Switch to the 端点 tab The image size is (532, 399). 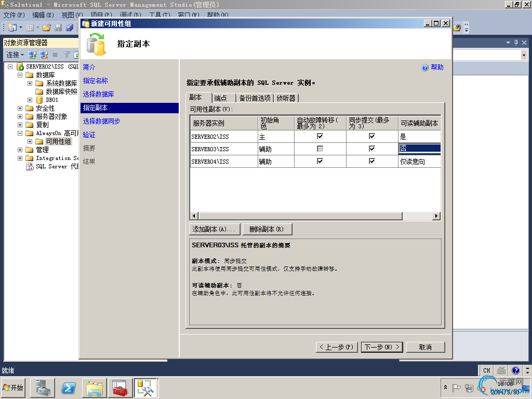click(223, 98)
